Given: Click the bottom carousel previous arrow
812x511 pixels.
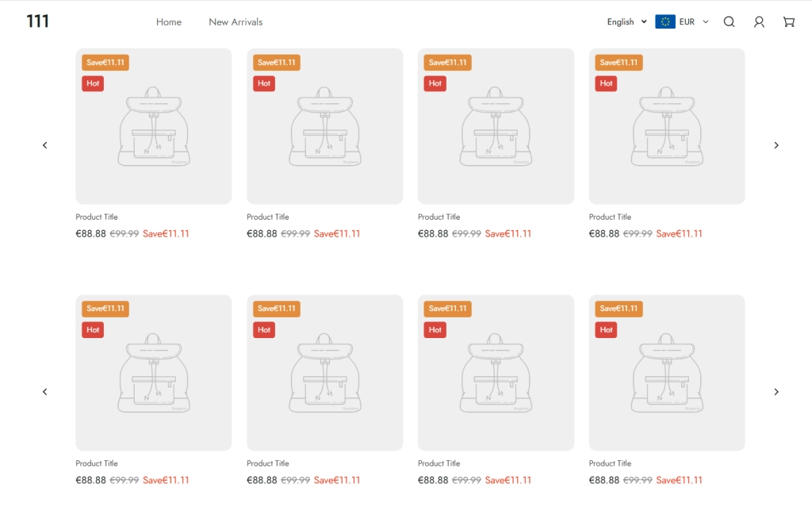Looking at the screenshot, I should point(45,392).
